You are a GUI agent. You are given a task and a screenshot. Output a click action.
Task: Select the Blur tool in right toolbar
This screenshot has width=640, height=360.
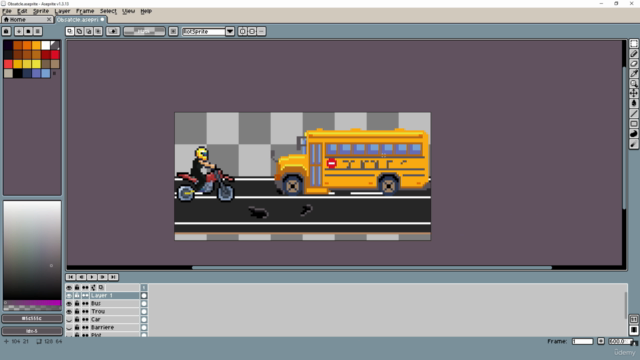(633, 144)
